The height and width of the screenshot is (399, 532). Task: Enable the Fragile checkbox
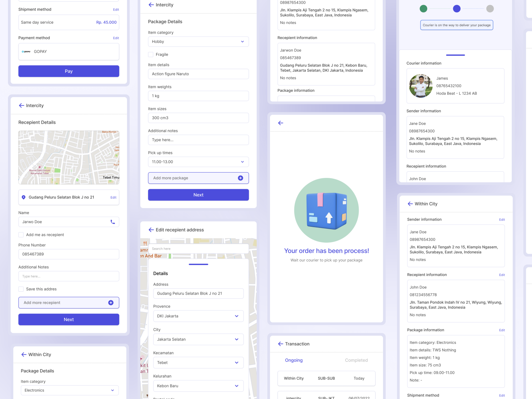click(151, 54)
